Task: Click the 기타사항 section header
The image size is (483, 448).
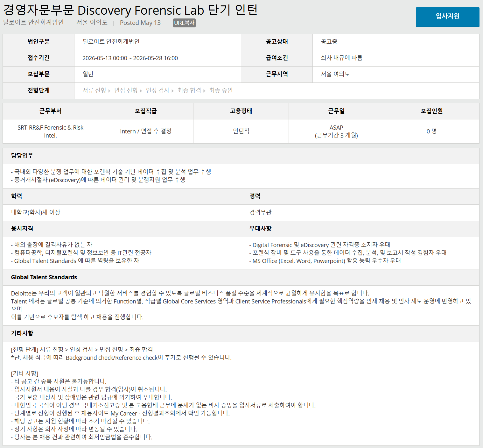Action: [241, 334]
